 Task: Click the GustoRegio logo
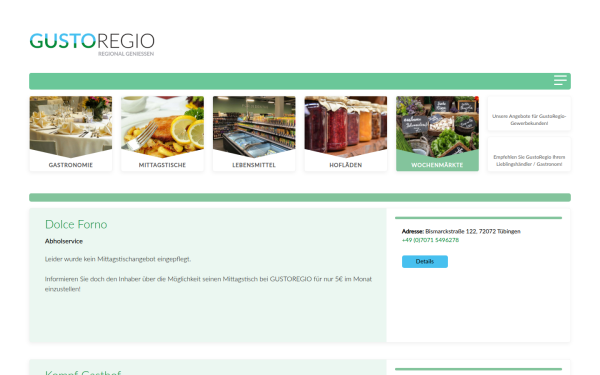click(92, 44)
